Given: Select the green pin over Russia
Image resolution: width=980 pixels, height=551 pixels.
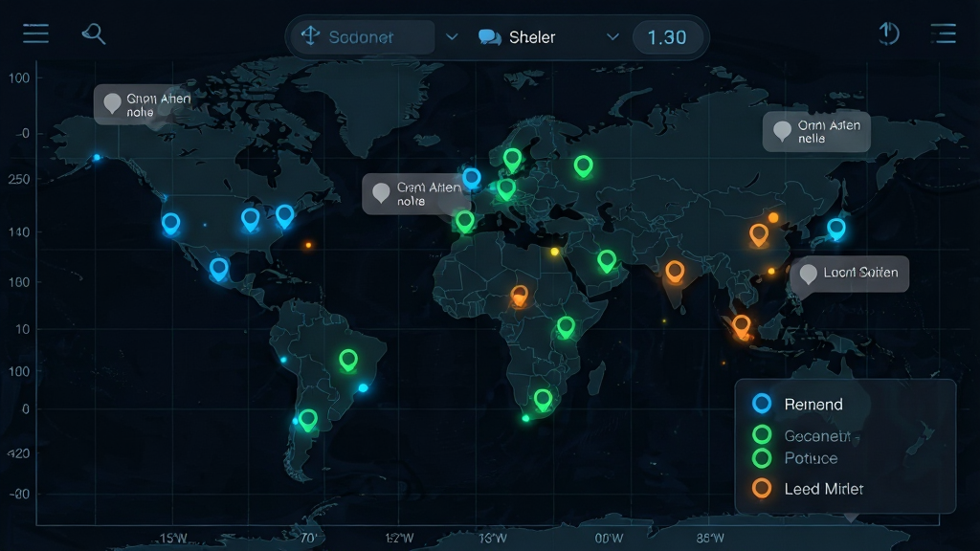Looking at the screenshot, I should point(584,166).
